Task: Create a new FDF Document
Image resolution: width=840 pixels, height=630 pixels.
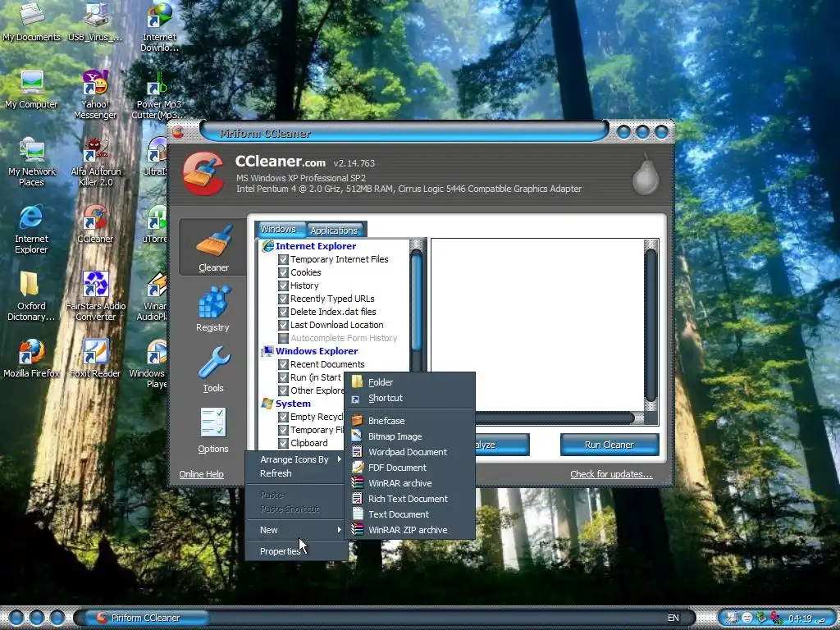Action: point(410,468)
